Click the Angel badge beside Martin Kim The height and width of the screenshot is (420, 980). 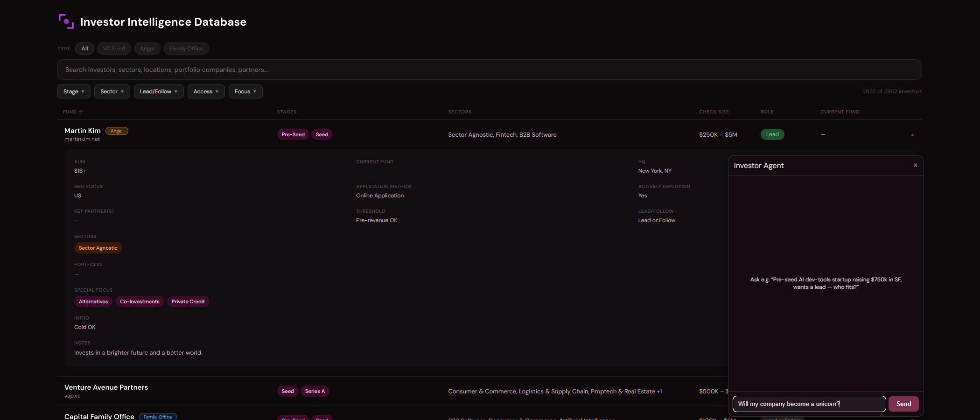tap(117, 131)
